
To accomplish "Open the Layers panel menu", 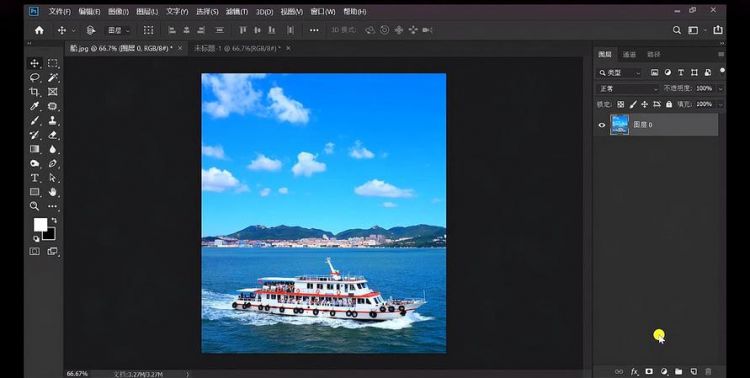I will coord(721,55).
